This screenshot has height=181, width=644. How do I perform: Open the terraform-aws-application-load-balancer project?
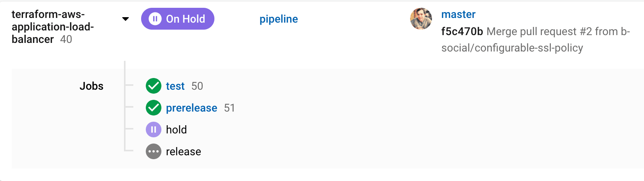52,27
